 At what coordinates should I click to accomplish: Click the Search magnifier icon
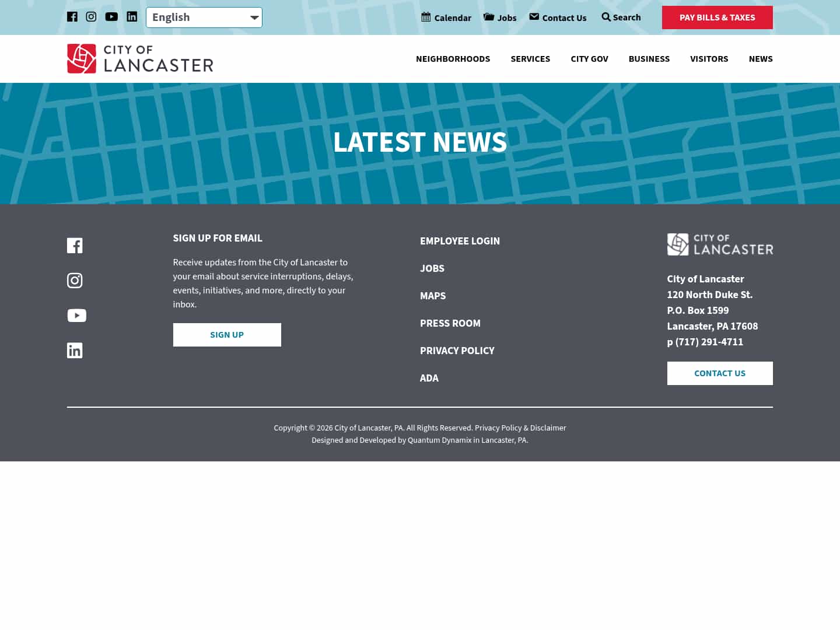[x=606, y=17]
